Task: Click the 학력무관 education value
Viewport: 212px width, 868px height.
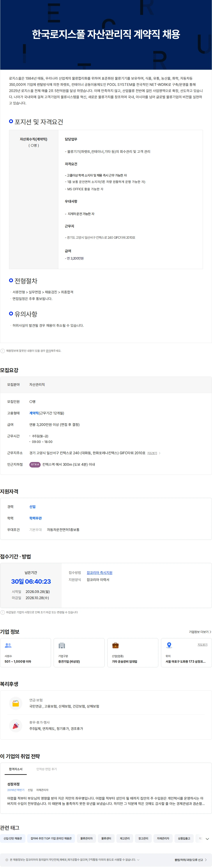Action: click(35, 518)
